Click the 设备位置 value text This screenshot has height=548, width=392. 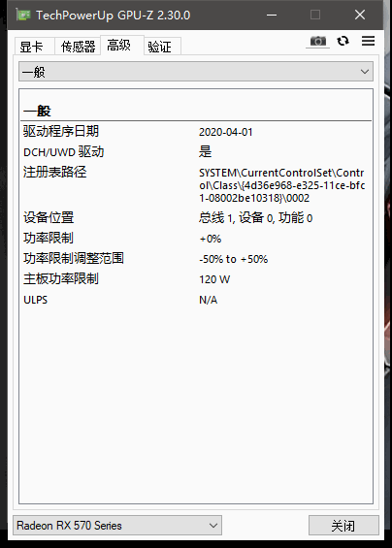point(255,218)
